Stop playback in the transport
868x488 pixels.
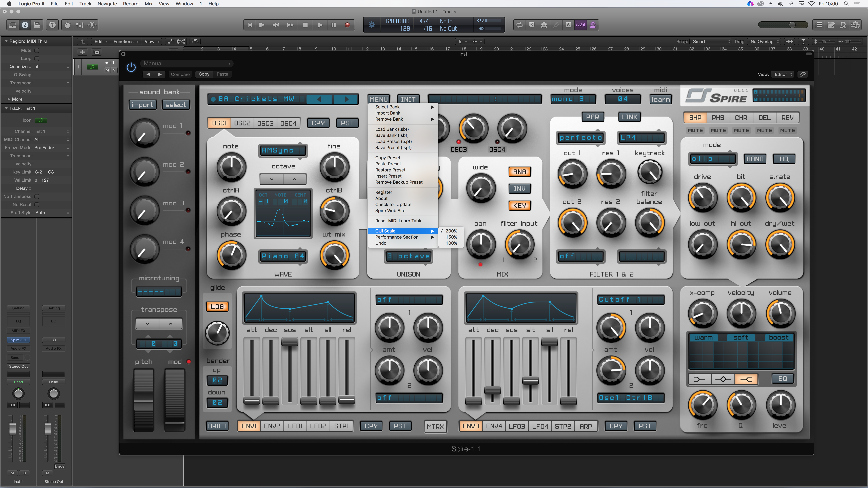pos(305,25)
